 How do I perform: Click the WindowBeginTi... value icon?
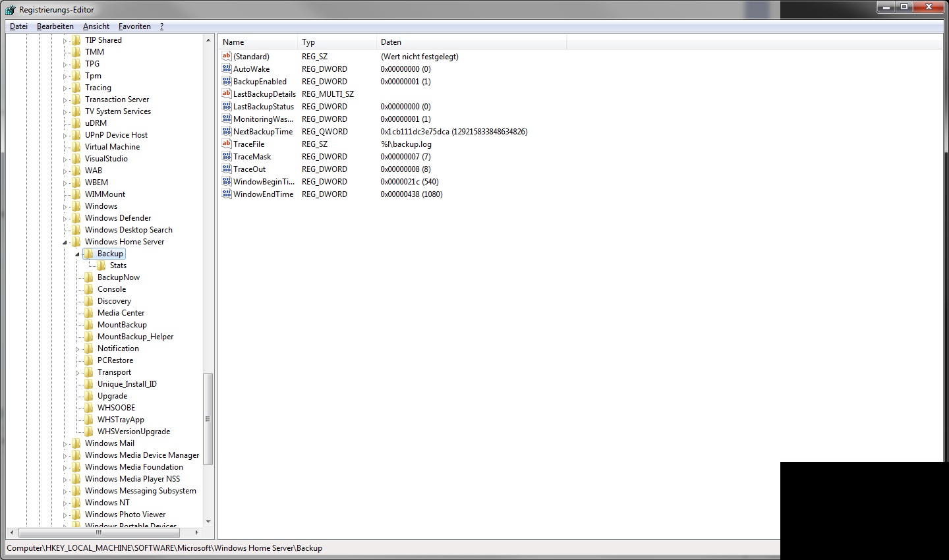click(x=227, y=181)
